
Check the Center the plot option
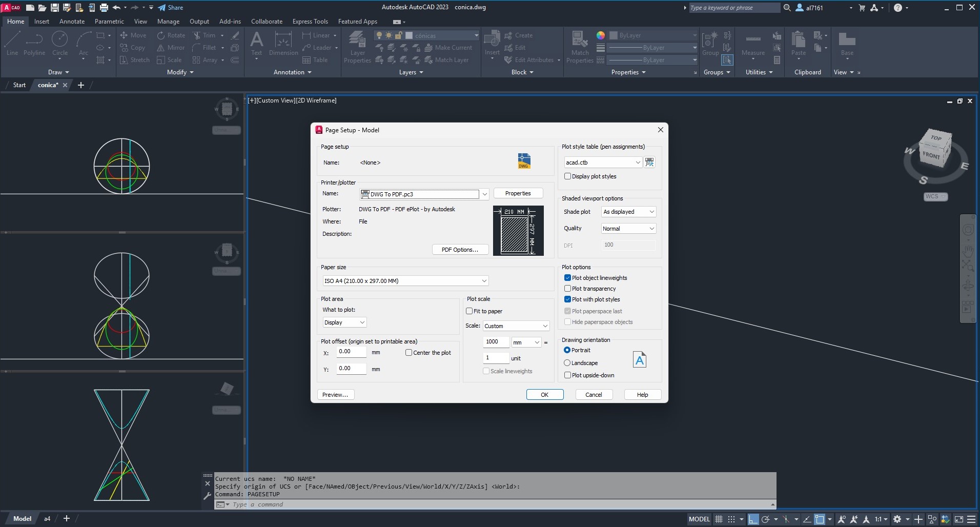point(409,353)
